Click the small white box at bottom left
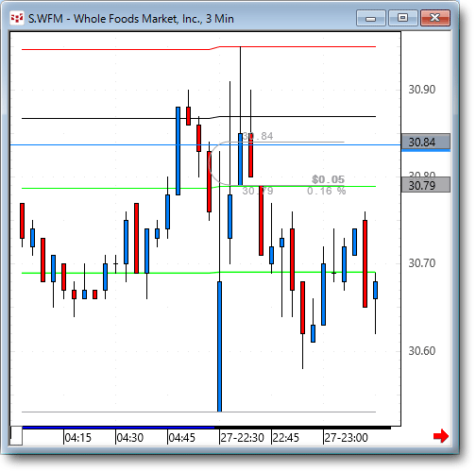Screen dimensions: 476x471 click(x=16, y=436)
